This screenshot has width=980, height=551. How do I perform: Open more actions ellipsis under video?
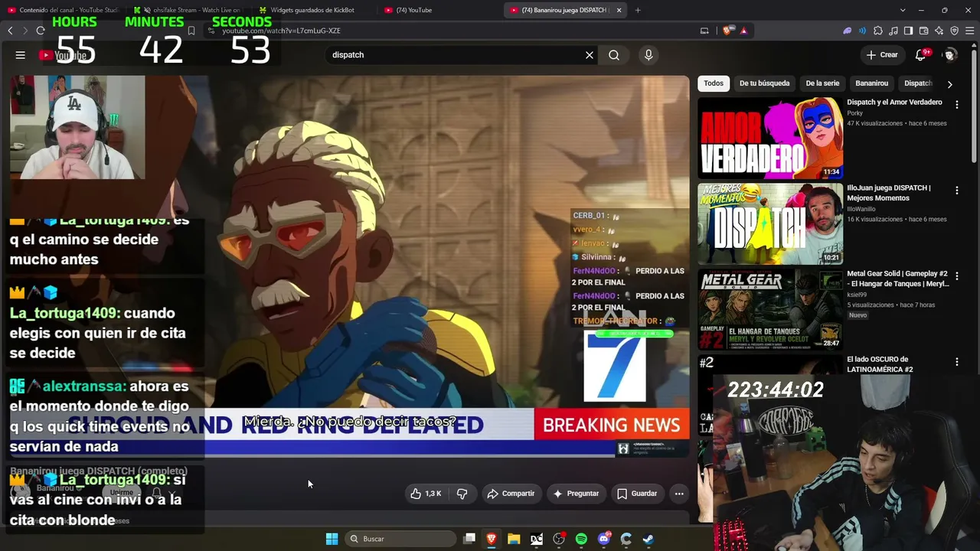pos(679,494)
